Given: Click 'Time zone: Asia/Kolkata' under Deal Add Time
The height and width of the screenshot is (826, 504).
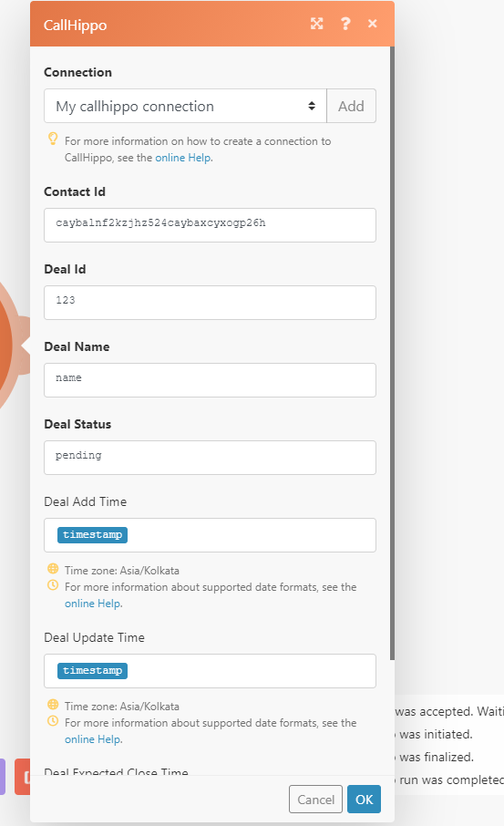Looking at the screenshot, I should (121, 571).
